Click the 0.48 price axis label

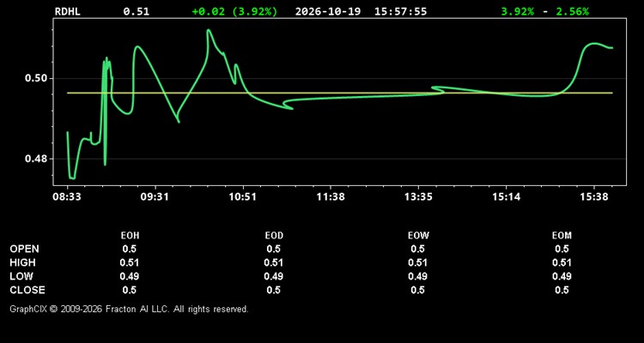point(37,159)
